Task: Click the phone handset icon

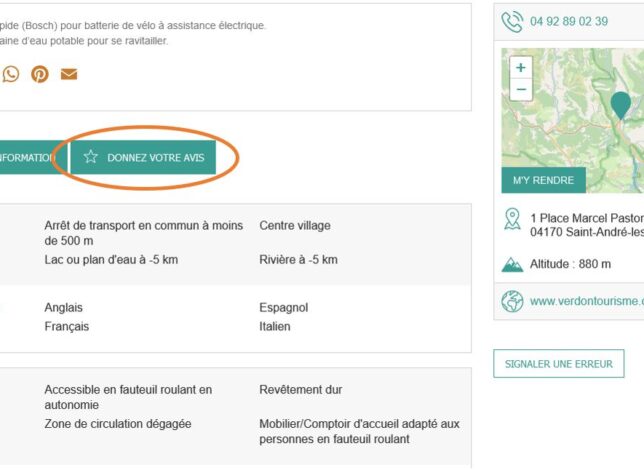Action: point(512,21)
